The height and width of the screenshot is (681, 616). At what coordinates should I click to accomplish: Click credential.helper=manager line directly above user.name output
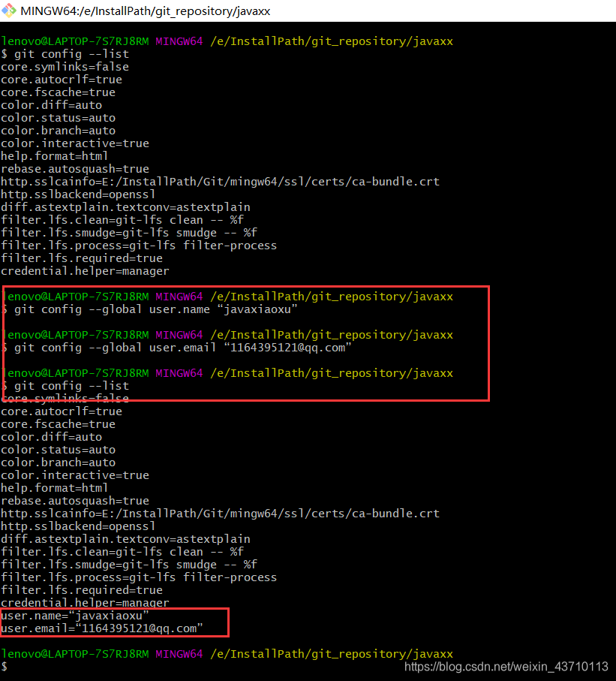85,603
